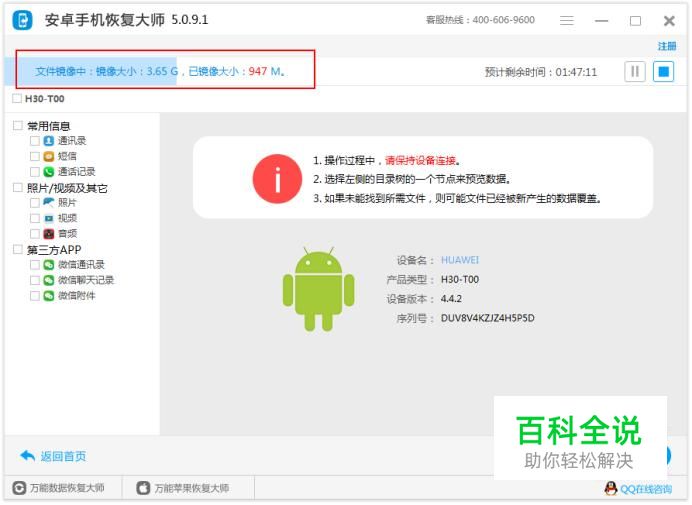692x505 pixels.
Task: Click the 万能苹果恢复大师 apple icon
Action: (x=143, y=488)
